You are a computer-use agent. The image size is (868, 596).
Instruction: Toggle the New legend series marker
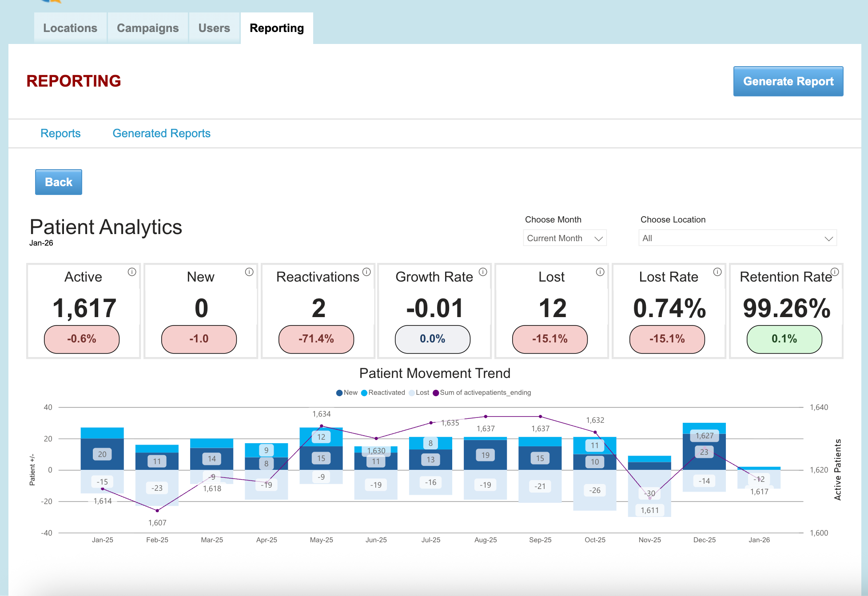pyautogui.click(x=339, y=393)
